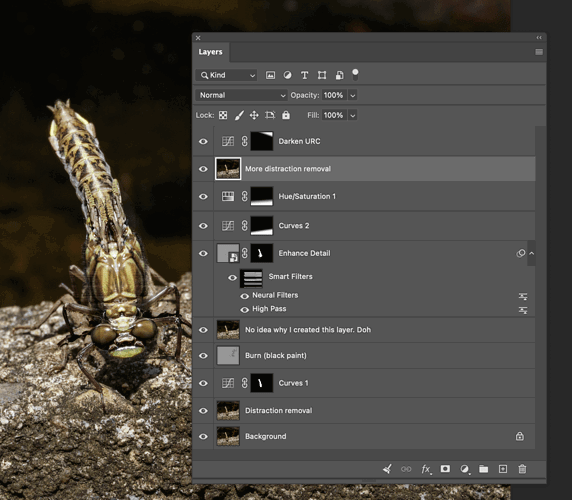Filter for adjustment layers icon
The image size is (572, 500).
tap(287, 75)
